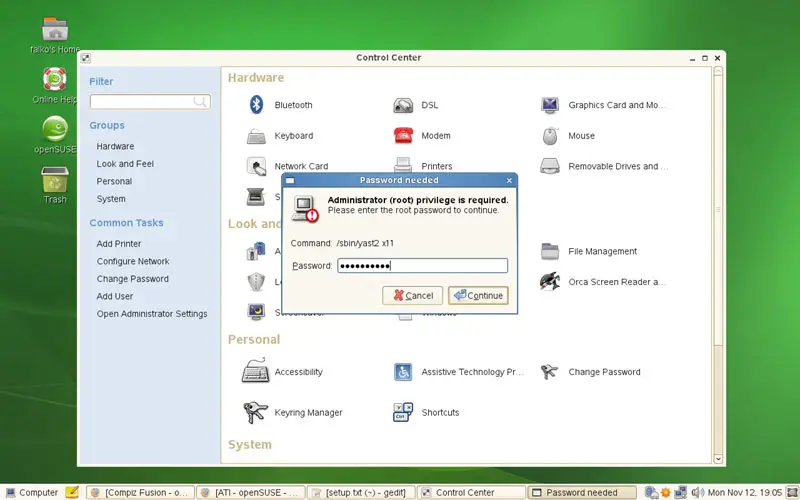This screenshot has width=800, height=500.
Task: Click the scroll down arrow in Control Center
Action: [718, 459]
